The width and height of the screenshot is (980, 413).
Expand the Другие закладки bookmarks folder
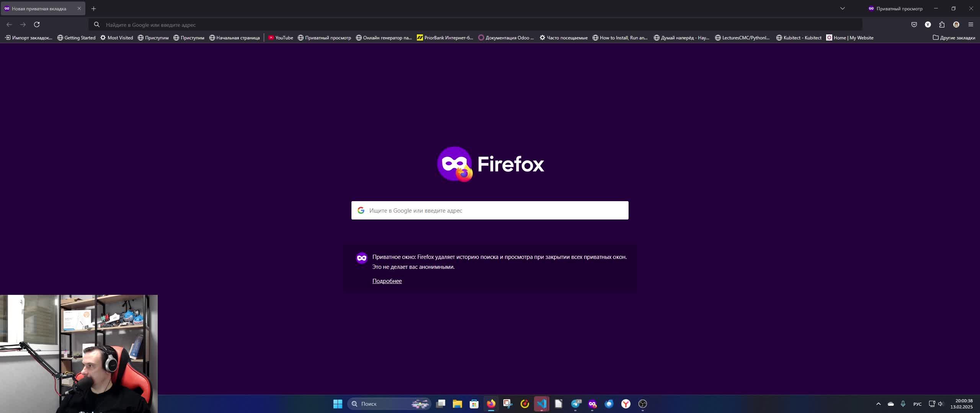point(954,37)
